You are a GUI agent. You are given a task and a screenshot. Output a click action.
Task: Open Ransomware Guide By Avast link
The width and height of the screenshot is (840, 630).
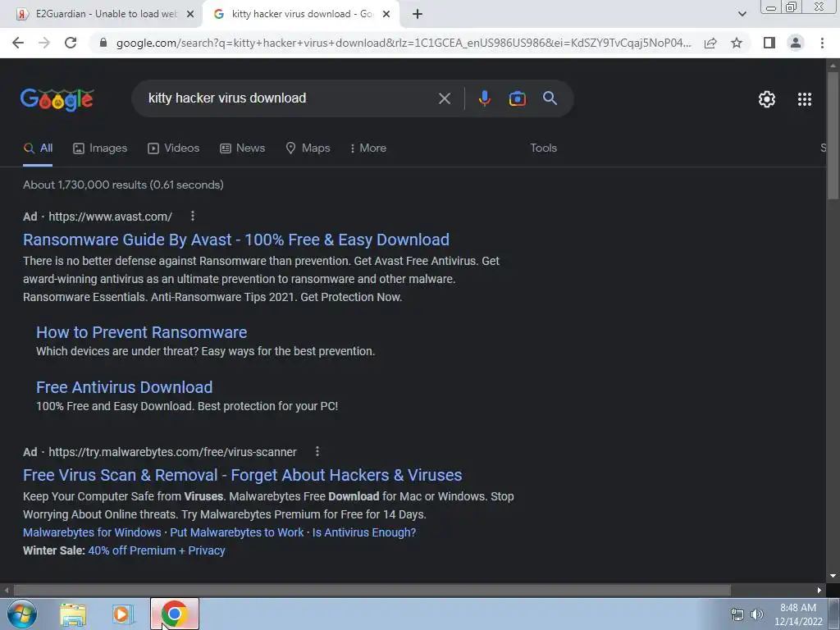[x=235, y=240]
